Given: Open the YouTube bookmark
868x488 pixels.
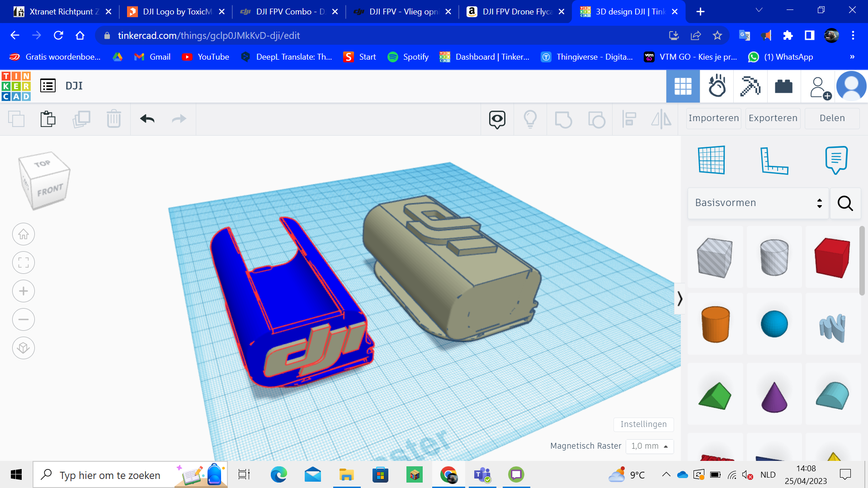Looking at the screenshot, I should tap(206, 57).
